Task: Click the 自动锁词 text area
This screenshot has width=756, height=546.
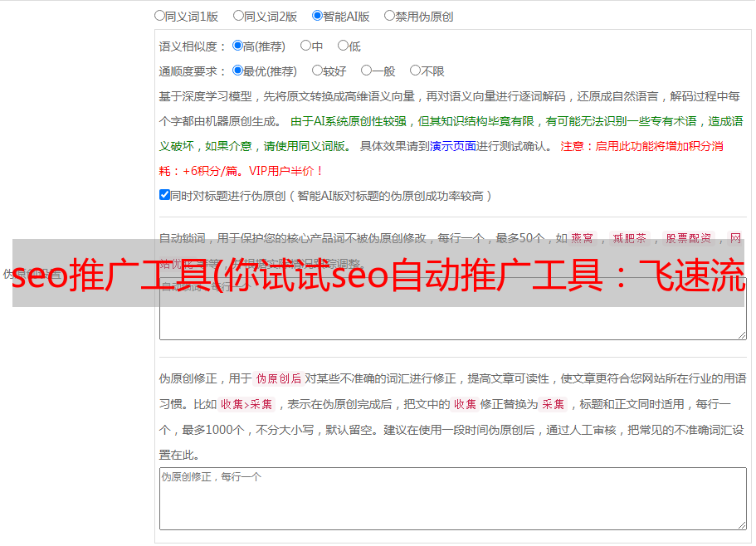Action: click(x=453, y=309)
